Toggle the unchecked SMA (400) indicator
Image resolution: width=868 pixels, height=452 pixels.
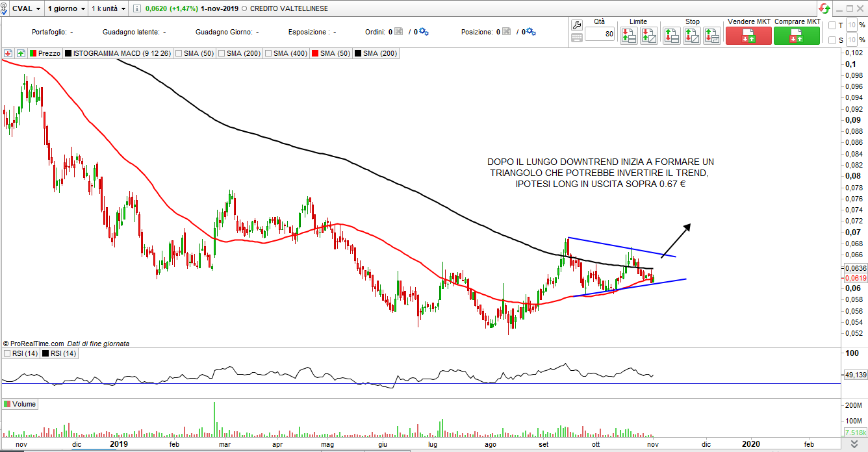[x=269, y=53]
